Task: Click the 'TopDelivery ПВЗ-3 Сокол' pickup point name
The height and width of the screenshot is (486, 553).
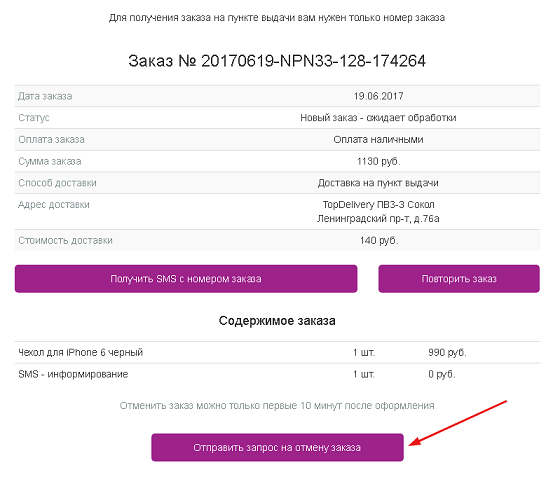Action: pos(378,205)
